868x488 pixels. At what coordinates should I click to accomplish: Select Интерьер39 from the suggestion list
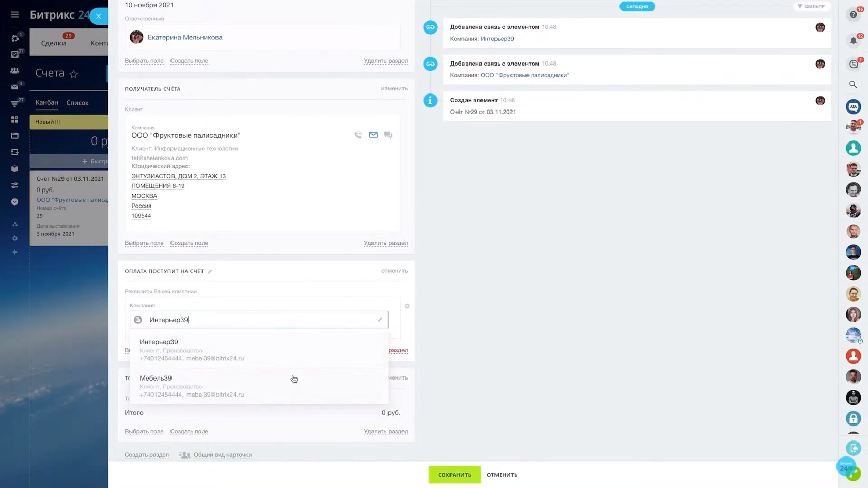259,350
